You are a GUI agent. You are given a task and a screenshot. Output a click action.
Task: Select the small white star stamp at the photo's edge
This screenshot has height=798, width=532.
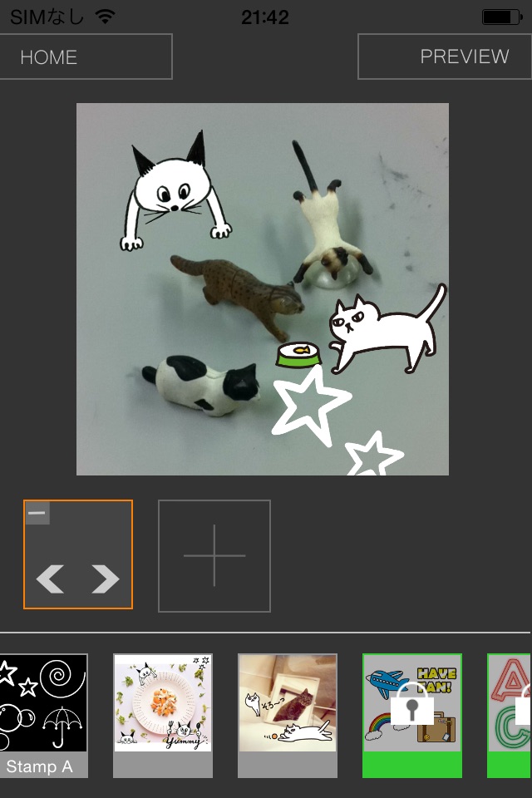click(375, 454)
